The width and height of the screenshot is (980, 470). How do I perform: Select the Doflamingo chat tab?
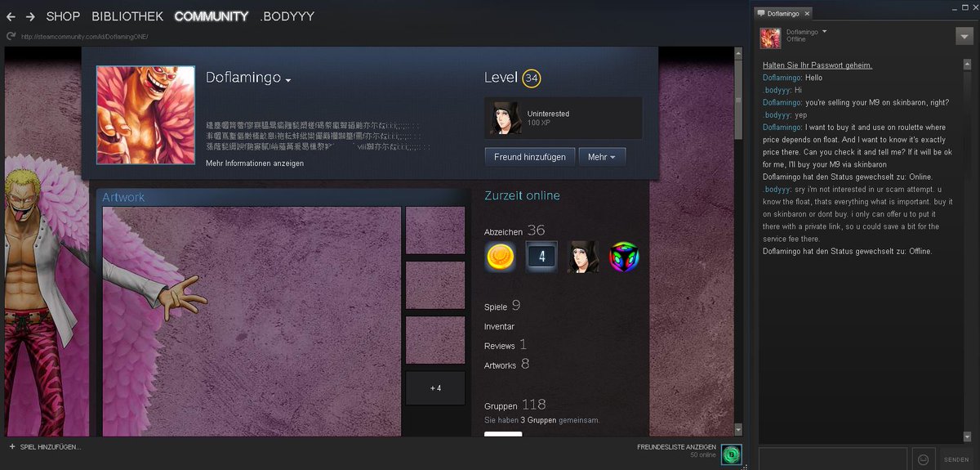[782, 14]
